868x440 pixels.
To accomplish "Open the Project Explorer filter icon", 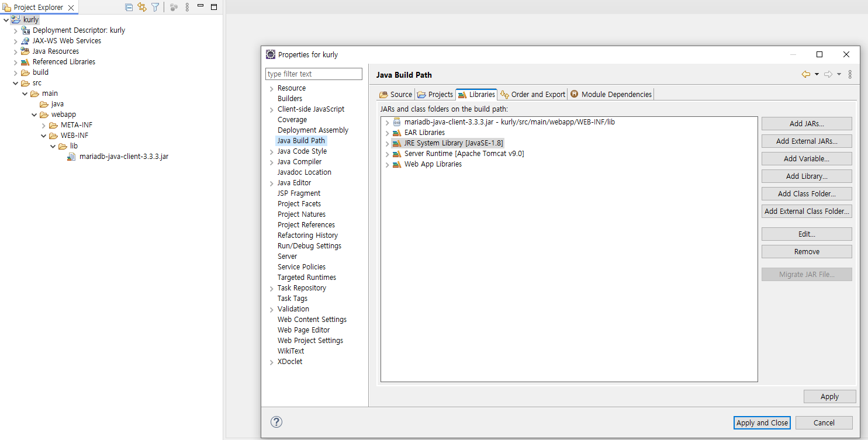I will 155,7.
